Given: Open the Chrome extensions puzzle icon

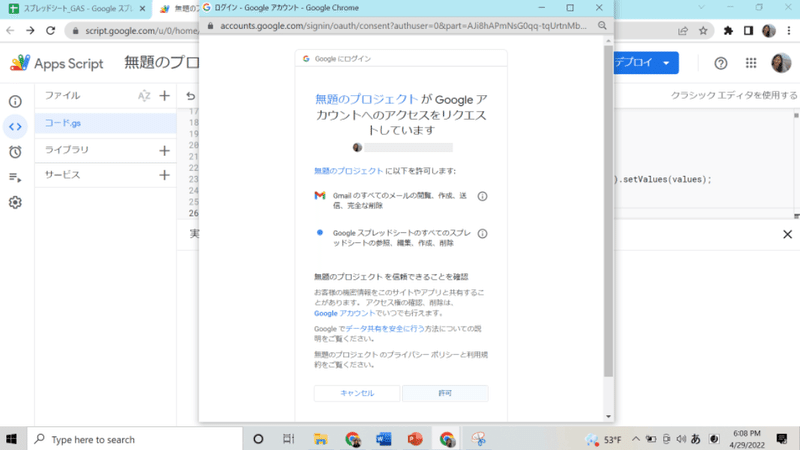Looking at the screenshot, I should (728, 31).
